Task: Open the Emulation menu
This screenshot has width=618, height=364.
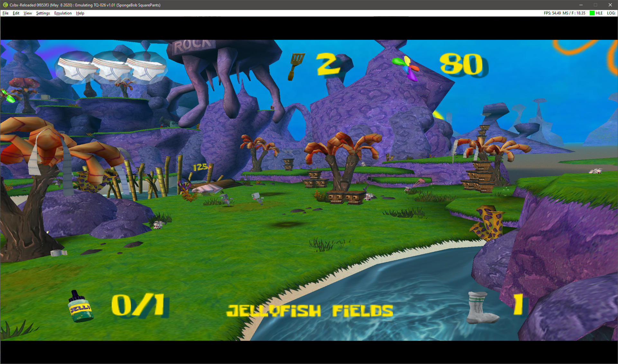Action: (63, 13)
